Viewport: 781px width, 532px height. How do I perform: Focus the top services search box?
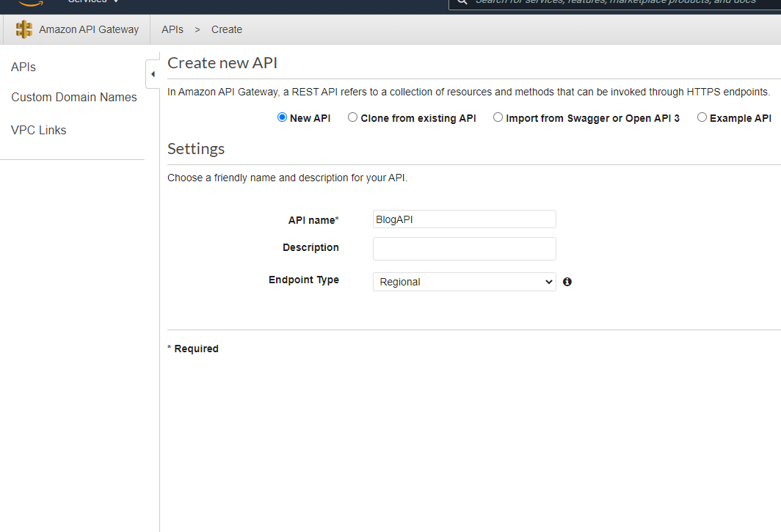[614, 3]
